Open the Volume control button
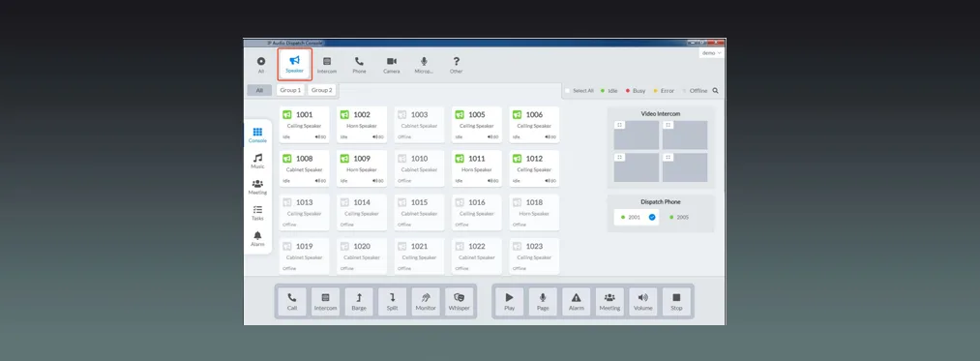The image size is (980, 361). (x=643, y=302)
